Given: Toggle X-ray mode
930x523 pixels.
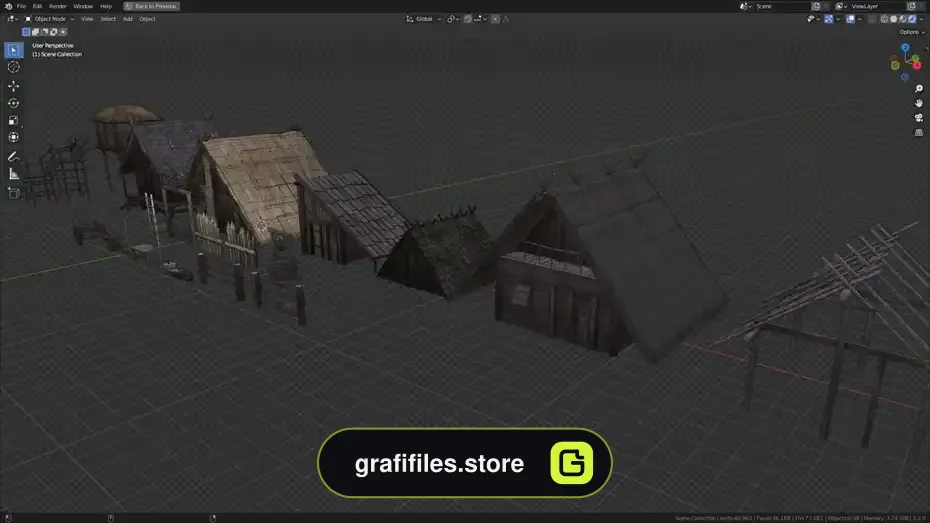Looking at the screenshot, I should [x=872, y=19].
